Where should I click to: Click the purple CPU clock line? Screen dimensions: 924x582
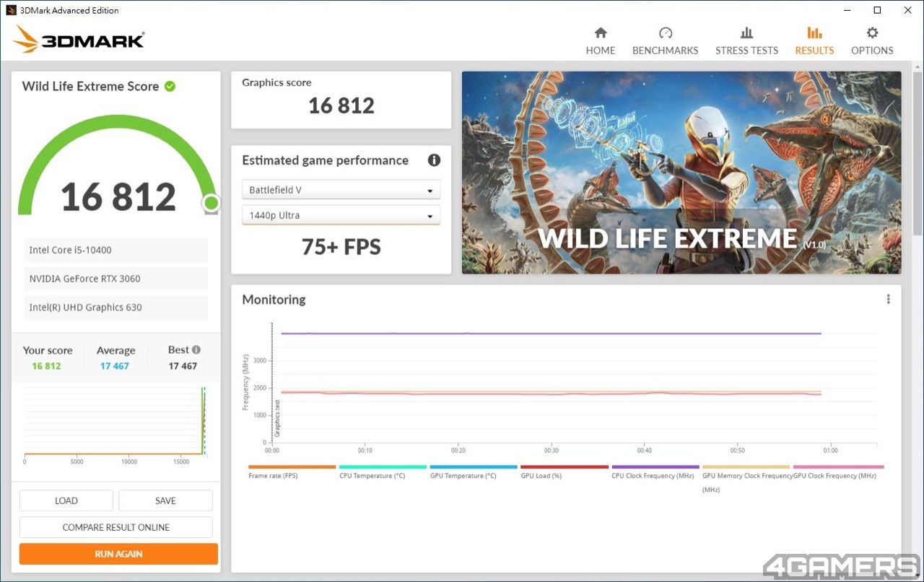551,334
